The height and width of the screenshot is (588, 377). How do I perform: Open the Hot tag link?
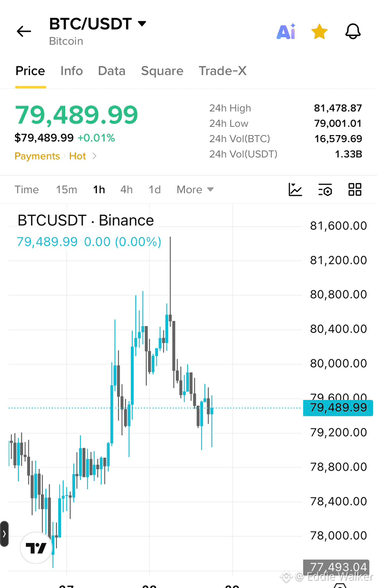[x=77, y=156]
